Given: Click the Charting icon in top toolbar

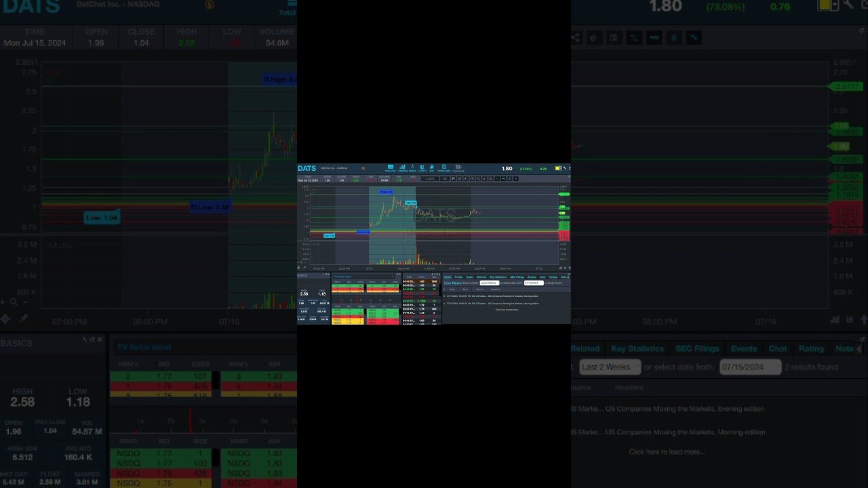Looking at the screenshot, I should [402, 167].
